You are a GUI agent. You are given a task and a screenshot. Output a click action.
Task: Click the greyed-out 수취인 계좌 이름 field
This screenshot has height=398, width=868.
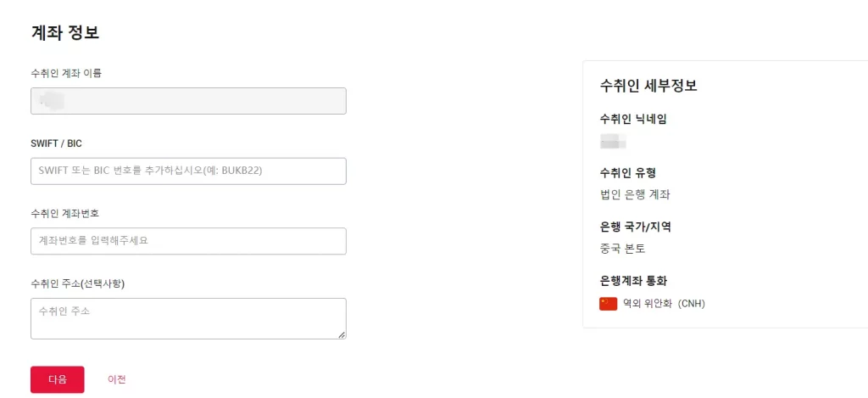(188, 101)
